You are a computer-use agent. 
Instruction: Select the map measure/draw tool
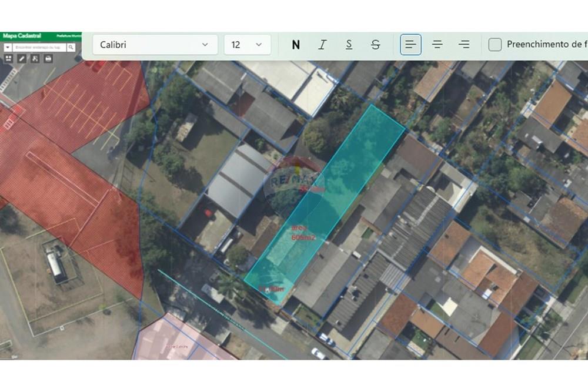(x=22, y=58)
